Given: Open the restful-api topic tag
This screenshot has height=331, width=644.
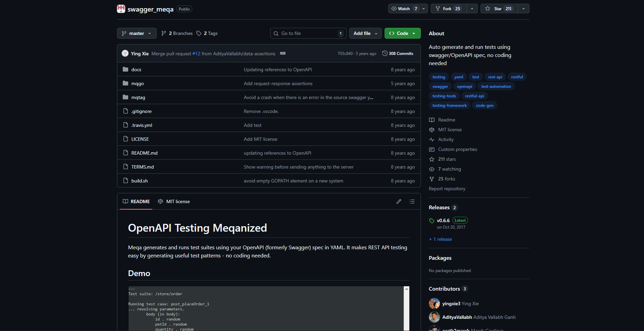Looking at the screenshot, I should pos(474,96).
